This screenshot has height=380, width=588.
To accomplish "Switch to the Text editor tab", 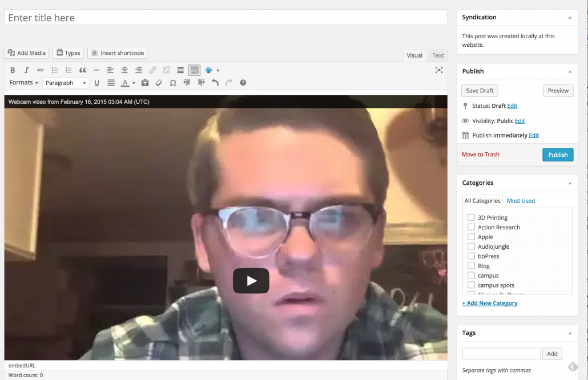I will point(438,55).
